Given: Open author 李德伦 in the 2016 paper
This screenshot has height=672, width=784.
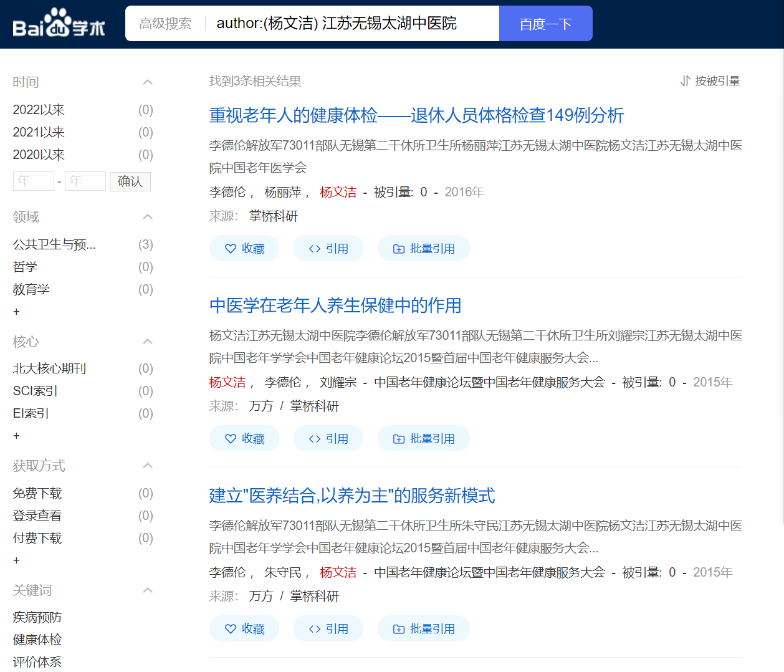Looking at the screenshot, I should (227, 192).
